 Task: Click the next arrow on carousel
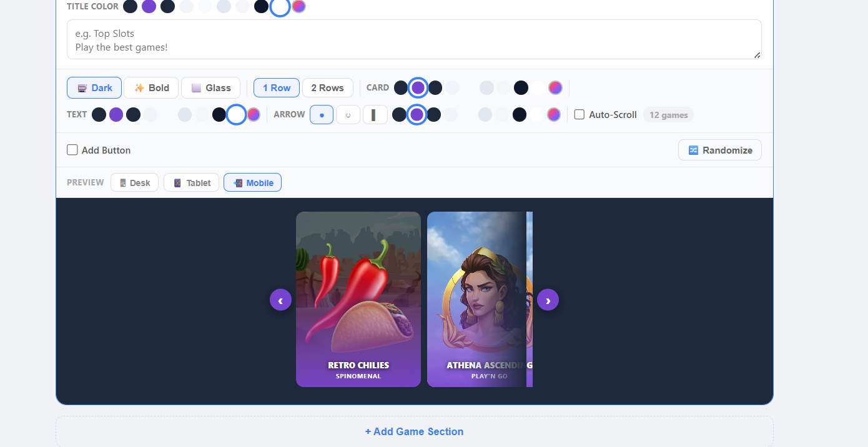(x=548, y=300)
